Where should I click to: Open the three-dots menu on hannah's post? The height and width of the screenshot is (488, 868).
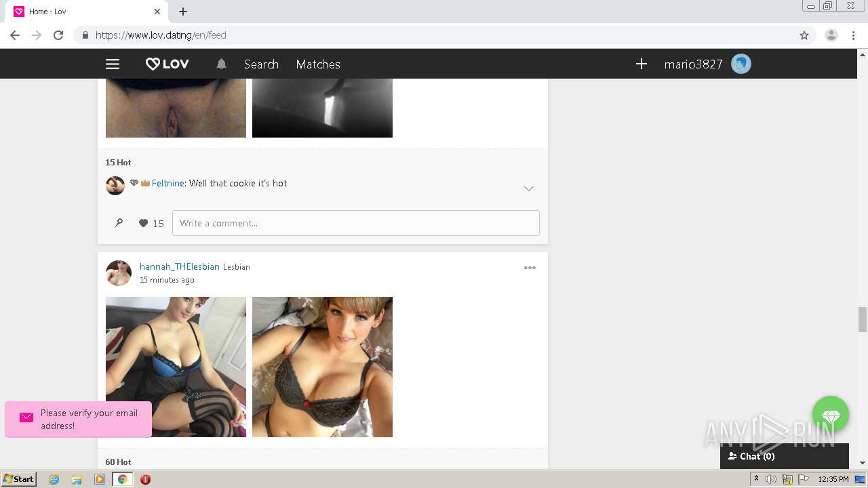tap(530, 268)
